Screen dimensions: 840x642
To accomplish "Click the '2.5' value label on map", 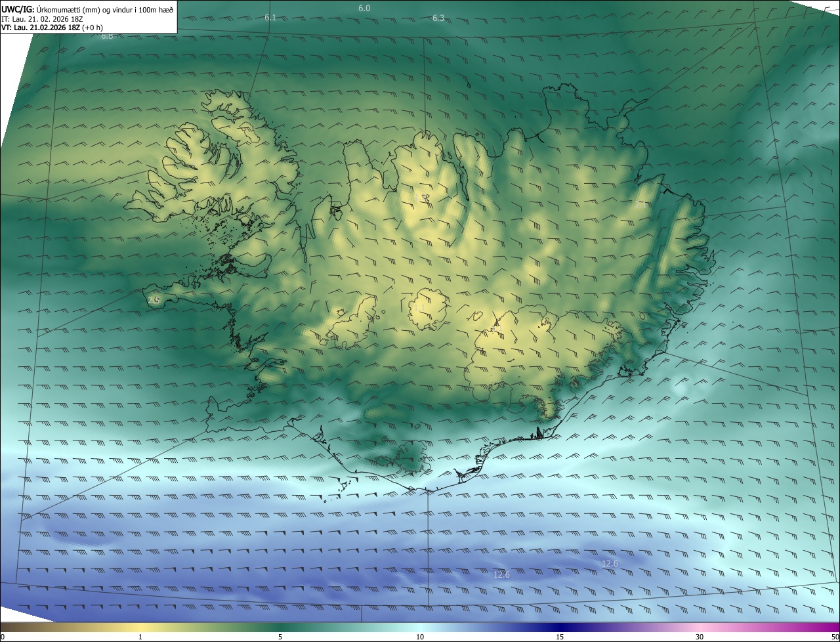I will pyautogui.click(x=154, y=300).
